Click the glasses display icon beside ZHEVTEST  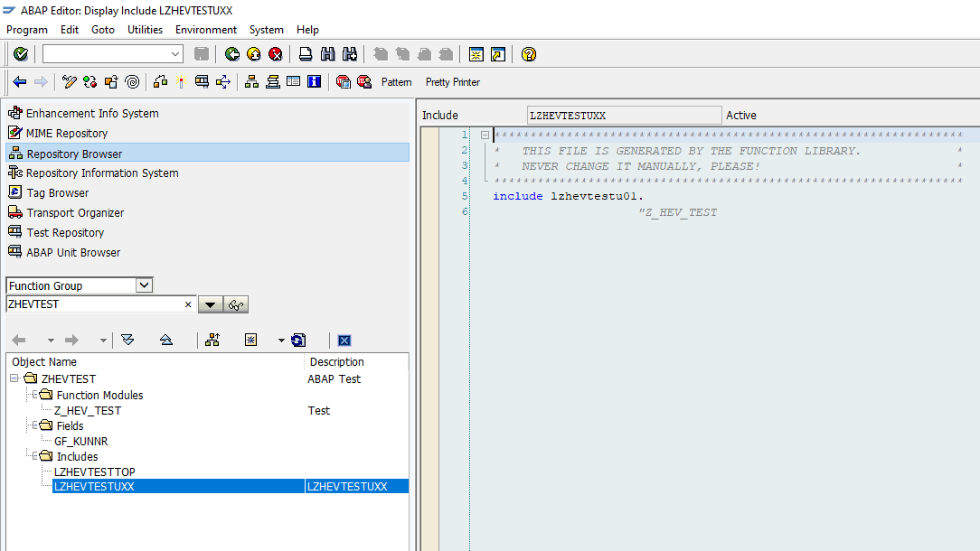[235, 304]
